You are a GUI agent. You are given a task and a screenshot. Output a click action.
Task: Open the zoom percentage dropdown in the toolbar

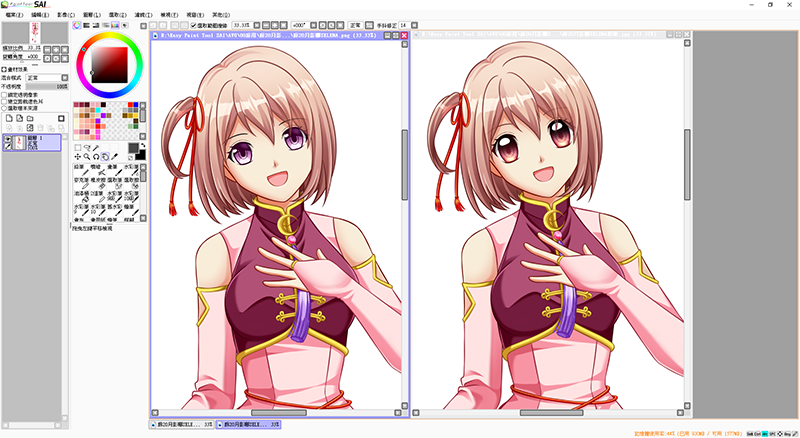pyautogui.click(x=257, y=25)
